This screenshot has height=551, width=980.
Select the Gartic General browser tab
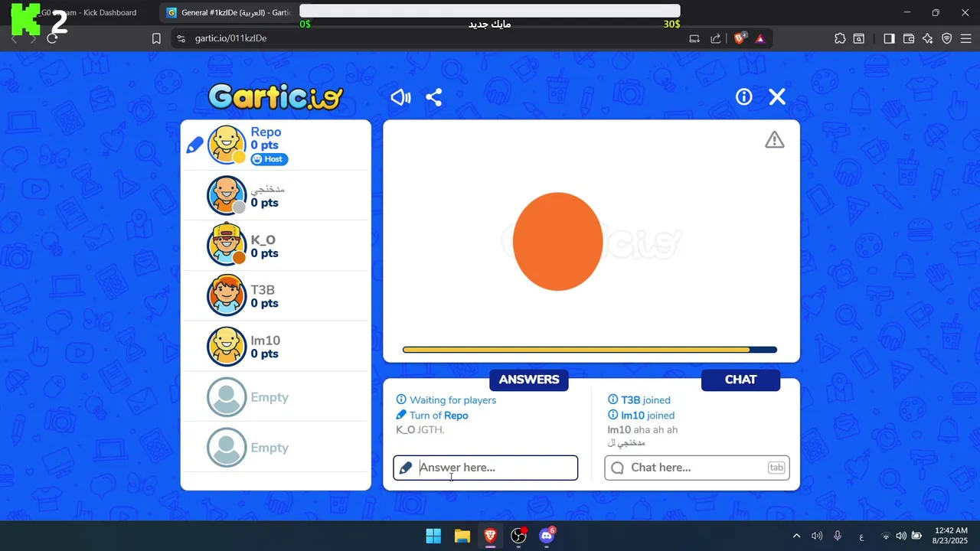230,12
